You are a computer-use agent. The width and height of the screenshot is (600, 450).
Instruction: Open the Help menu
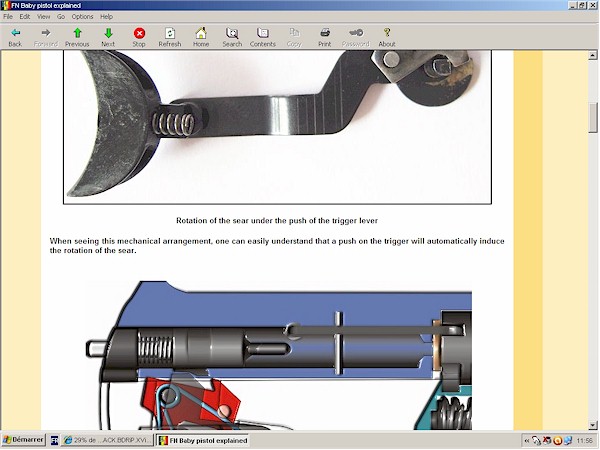coord(106,16)
